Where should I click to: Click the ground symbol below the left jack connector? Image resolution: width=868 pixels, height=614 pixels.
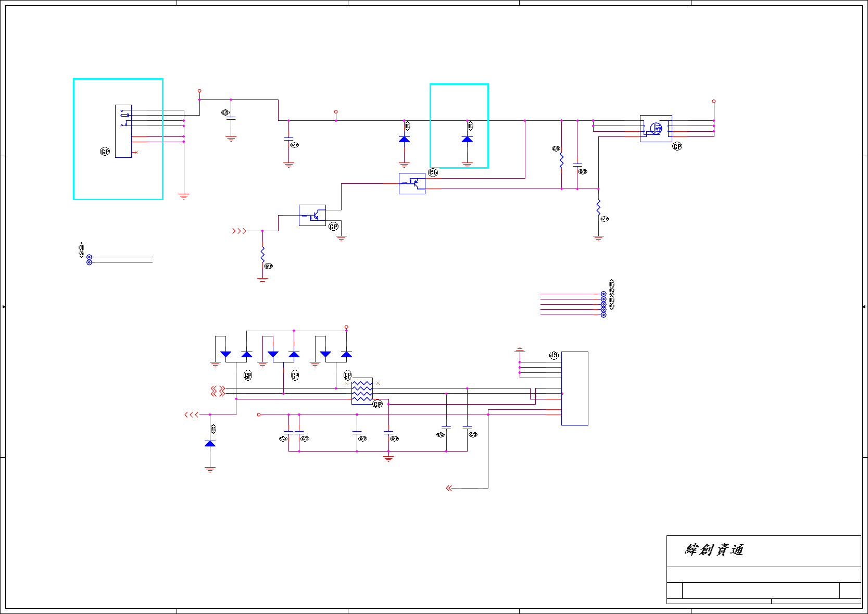184,196
